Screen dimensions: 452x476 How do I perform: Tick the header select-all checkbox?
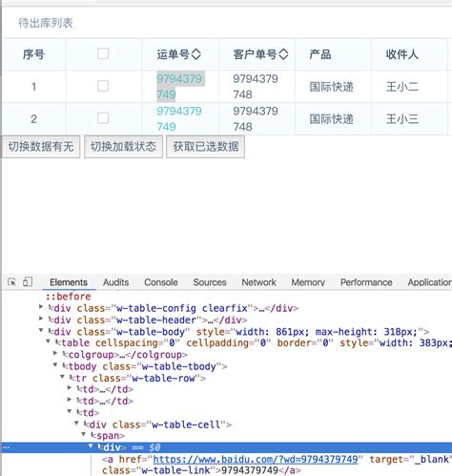(103, 53)
